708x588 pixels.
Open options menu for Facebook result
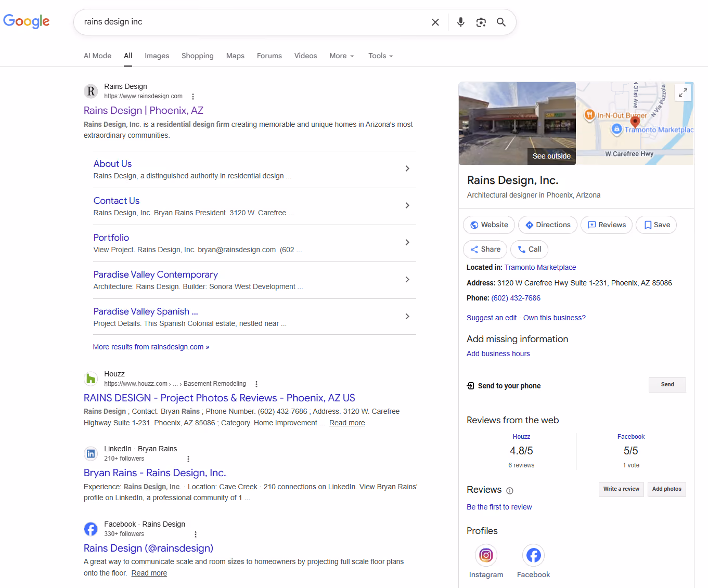pyautogui.click(x=196, y=534)
